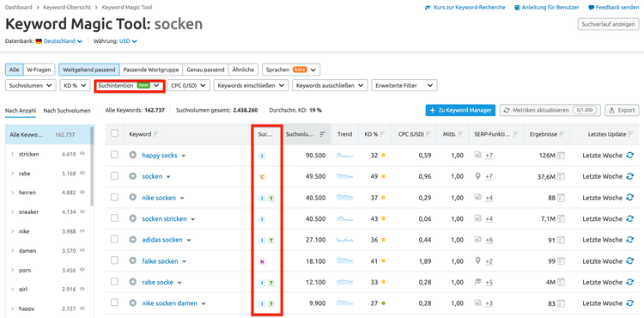Screen dimensions: 644x318
Task: Tick the select-all checkbox in table header
Action: 114,133
